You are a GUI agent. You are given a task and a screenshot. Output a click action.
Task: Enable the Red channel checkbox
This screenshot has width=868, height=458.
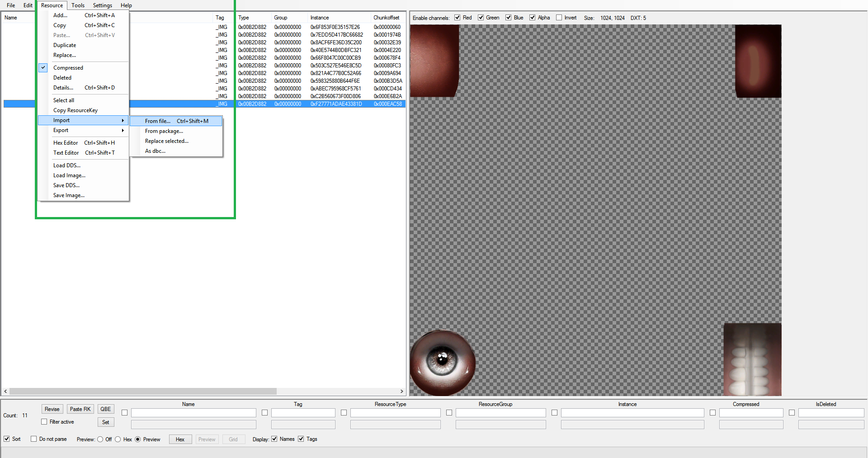coord(458,18)
